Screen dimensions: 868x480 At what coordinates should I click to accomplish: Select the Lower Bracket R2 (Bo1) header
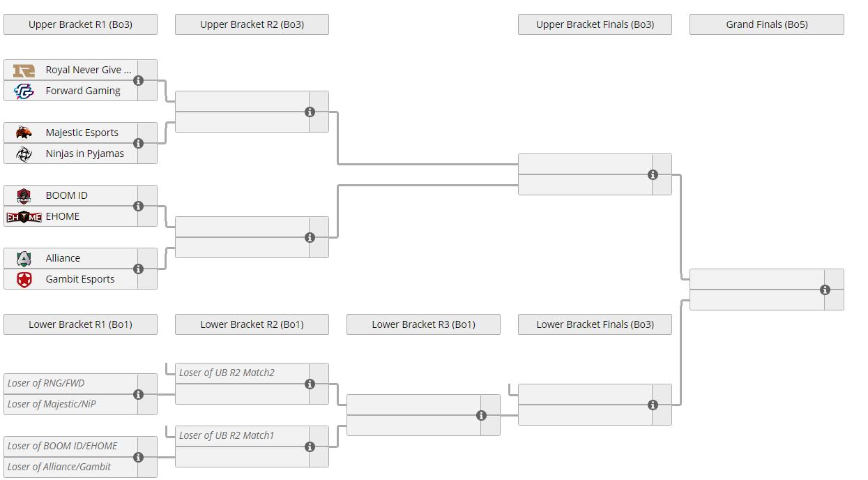[x=252, y=324]
